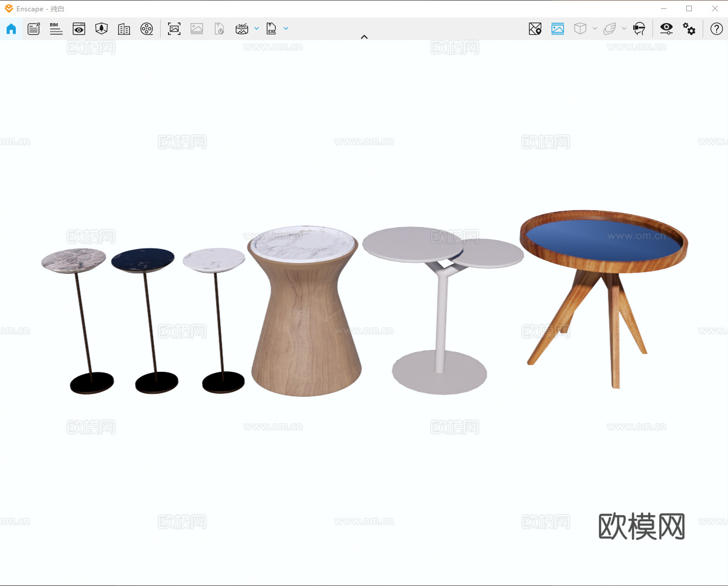
Task: Click the Batch Rendering image icon
Action: pos(197,29)
